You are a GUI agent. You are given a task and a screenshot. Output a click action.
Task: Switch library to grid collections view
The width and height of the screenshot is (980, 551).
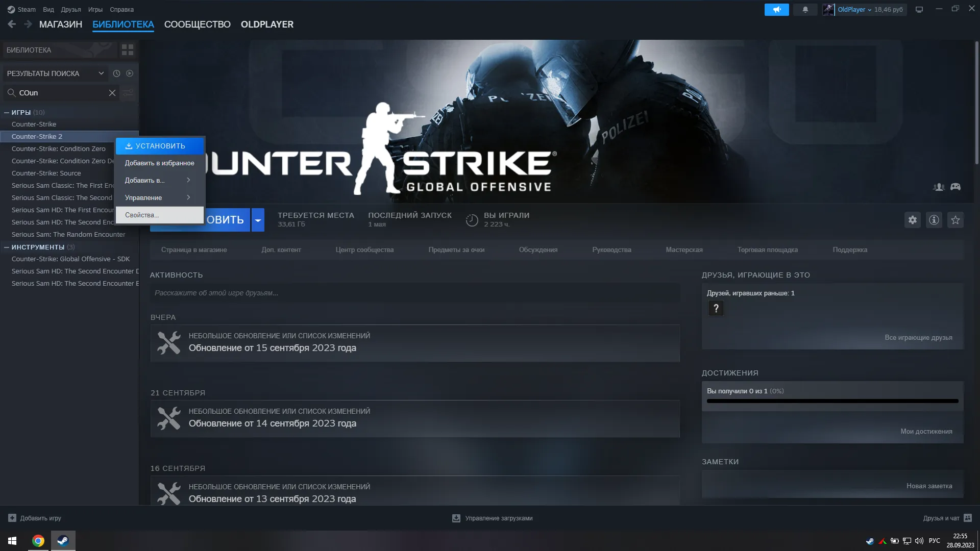128,49
